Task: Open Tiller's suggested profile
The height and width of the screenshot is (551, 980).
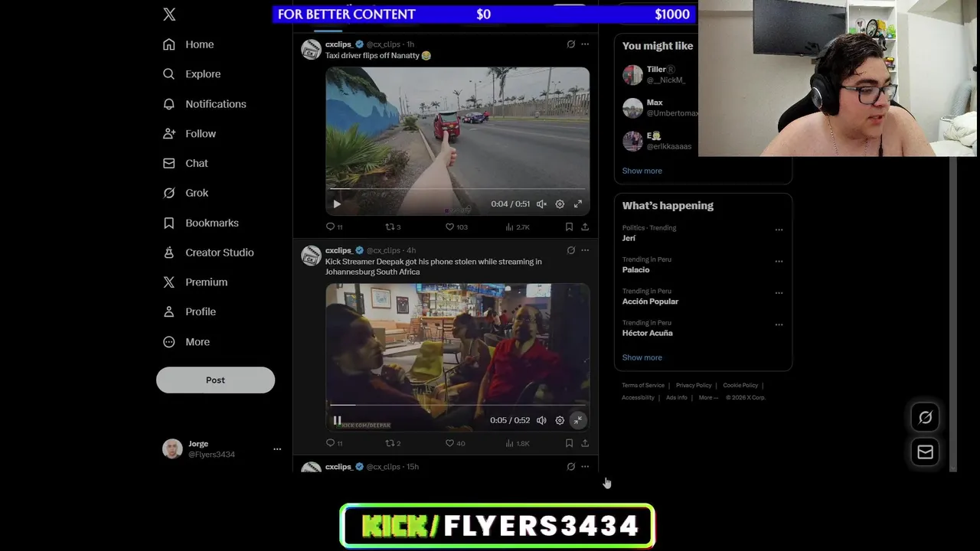Action: click(x=659, y=74)
